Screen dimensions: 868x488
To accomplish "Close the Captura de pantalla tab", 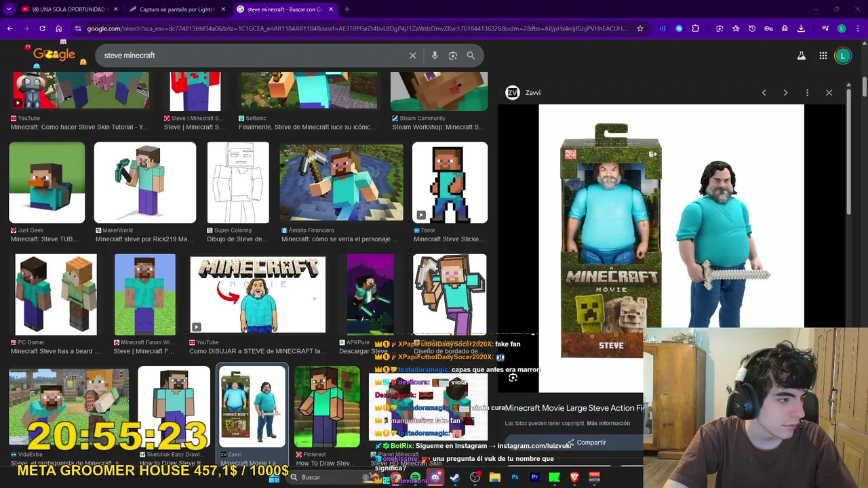I will coord(223,9).
